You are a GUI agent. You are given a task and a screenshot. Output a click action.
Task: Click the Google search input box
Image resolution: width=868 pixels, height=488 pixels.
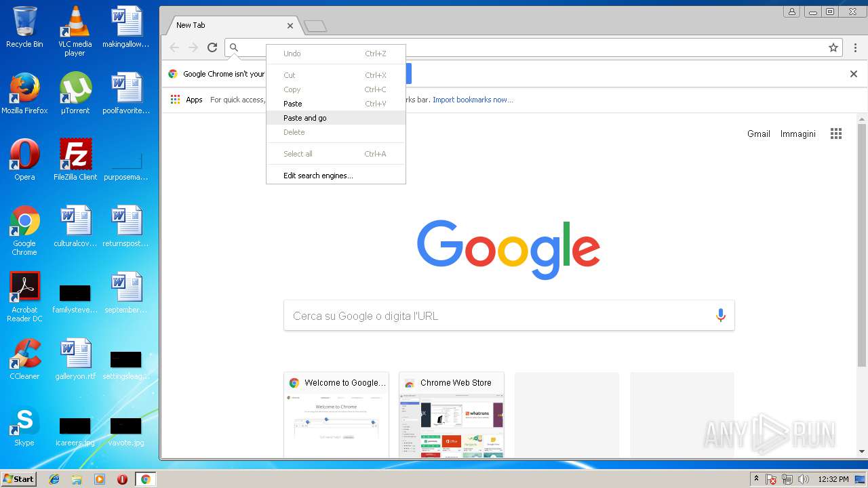(x=509, y=316)
